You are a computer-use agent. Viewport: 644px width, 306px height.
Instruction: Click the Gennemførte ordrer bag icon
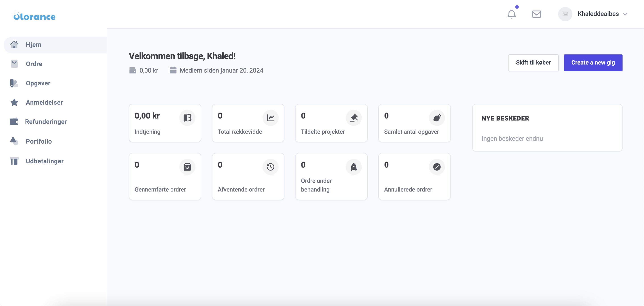tap(187, 166)
